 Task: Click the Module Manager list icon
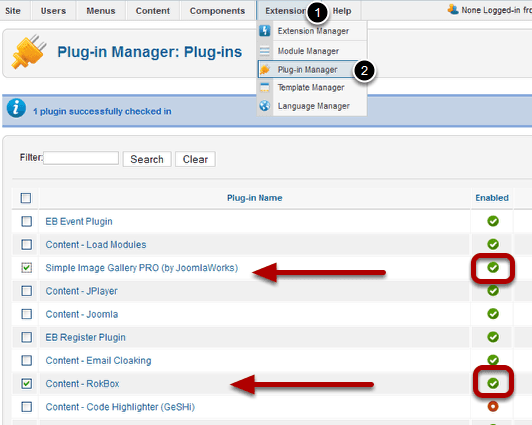click(x=265, y=51)
